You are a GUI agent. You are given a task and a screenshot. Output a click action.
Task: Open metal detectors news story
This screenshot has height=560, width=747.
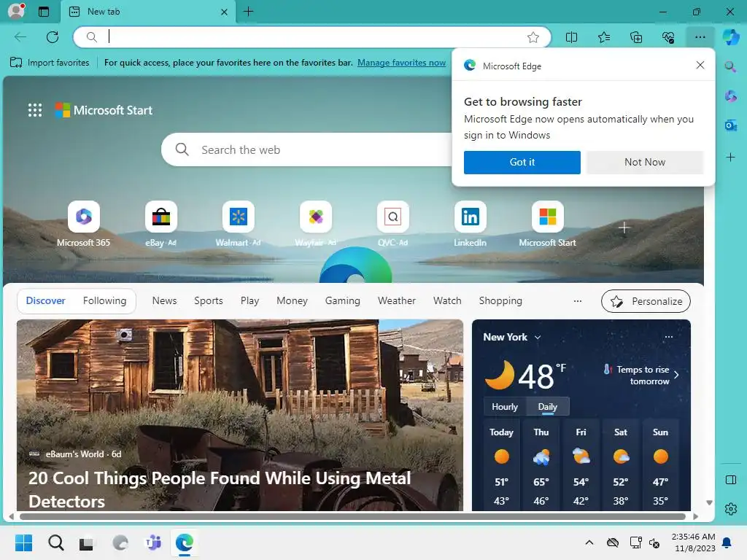[x=220, y=489]
